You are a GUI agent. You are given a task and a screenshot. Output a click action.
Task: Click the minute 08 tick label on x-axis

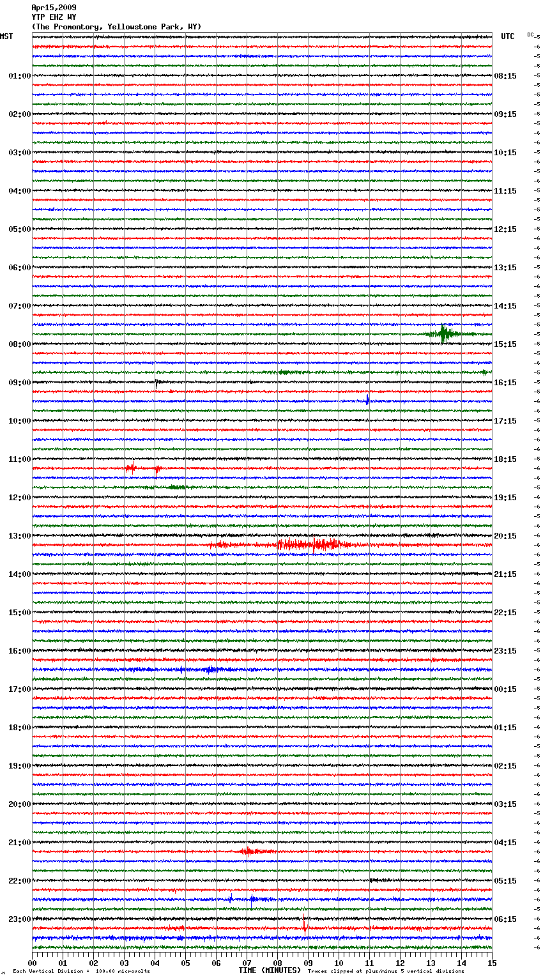click(x=278, y=963)
